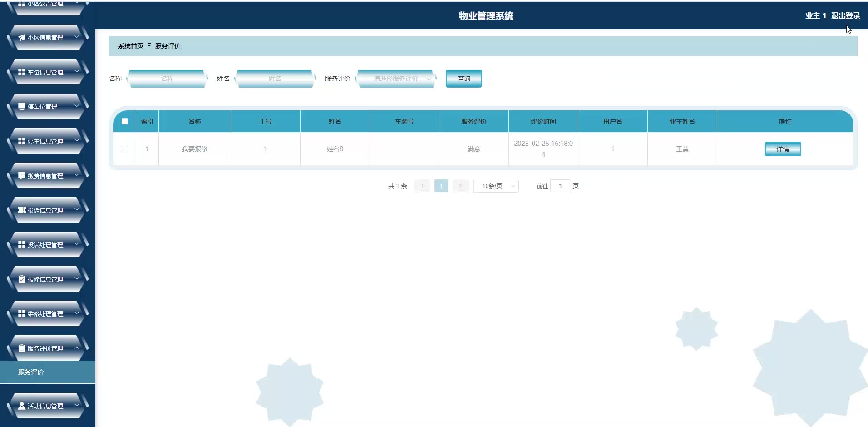Click the clipboard check icon beside 报修信息管理
868x427 pixels.
[22, 279]
